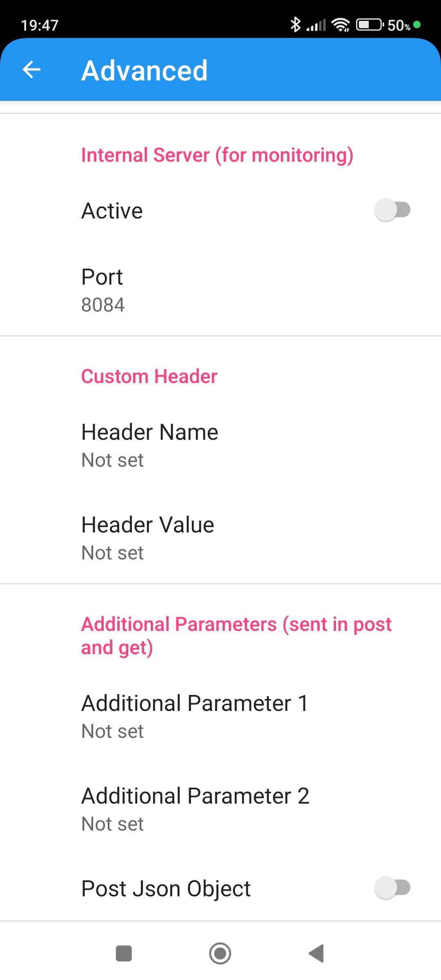The width and height of the screenshot is (441, 980).
Task: Tap the battery indicator icon
Action: 370,25
